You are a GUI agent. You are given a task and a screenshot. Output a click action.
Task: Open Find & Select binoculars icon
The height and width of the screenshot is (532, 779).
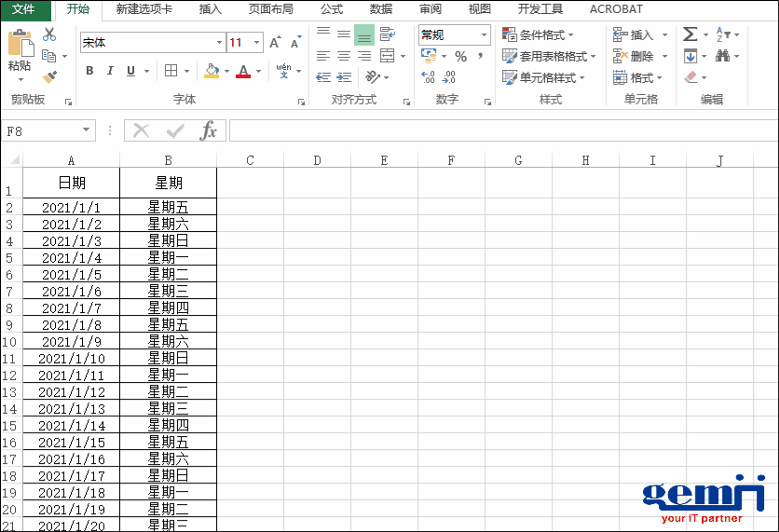click(x=723, y=57)
